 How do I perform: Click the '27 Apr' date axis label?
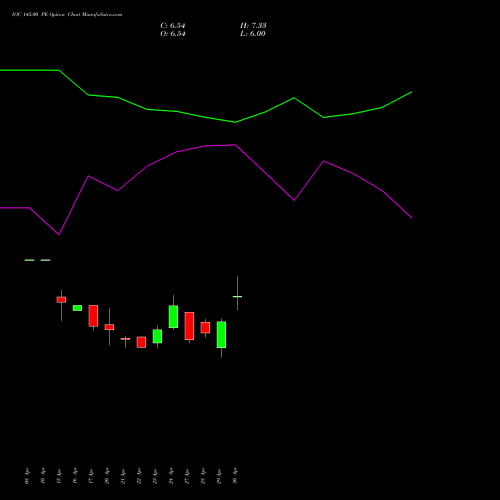(187, 476)
